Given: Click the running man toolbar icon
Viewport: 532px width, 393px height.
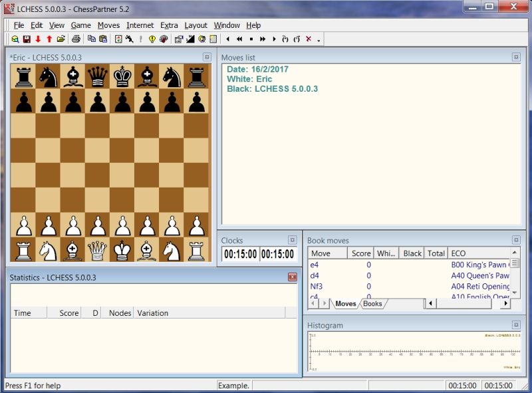Looking at the screenshot, I should 129,39.
